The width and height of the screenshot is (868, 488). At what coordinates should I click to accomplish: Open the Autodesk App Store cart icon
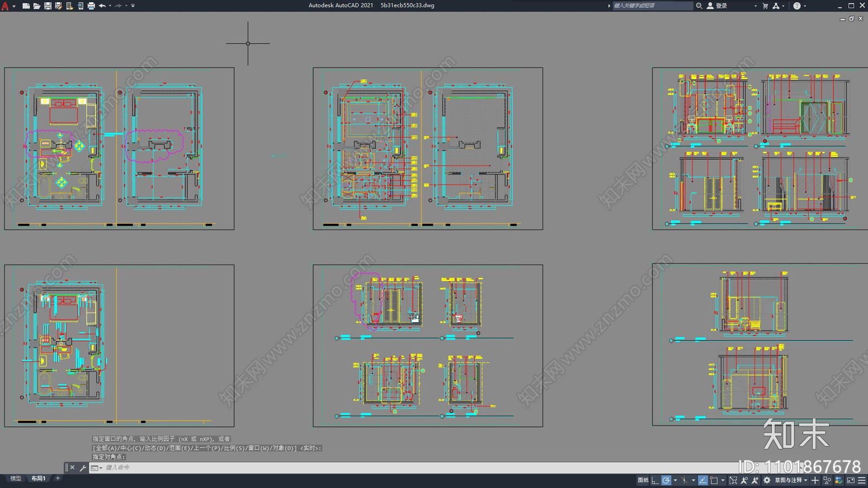tap(765, 6)
